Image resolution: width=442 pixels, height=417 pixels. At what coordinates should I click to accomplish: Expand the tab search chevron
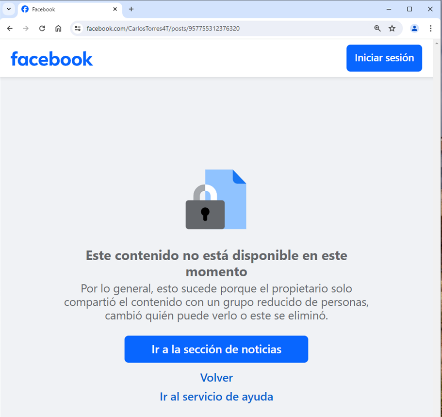[9, 9]
